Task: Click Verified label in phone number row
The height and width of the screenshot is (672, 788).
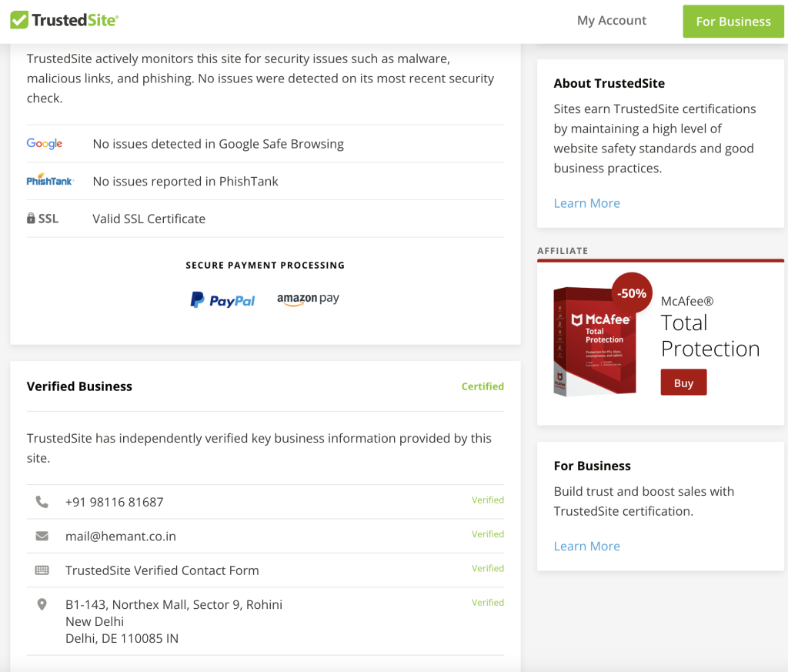Action: 487,500
